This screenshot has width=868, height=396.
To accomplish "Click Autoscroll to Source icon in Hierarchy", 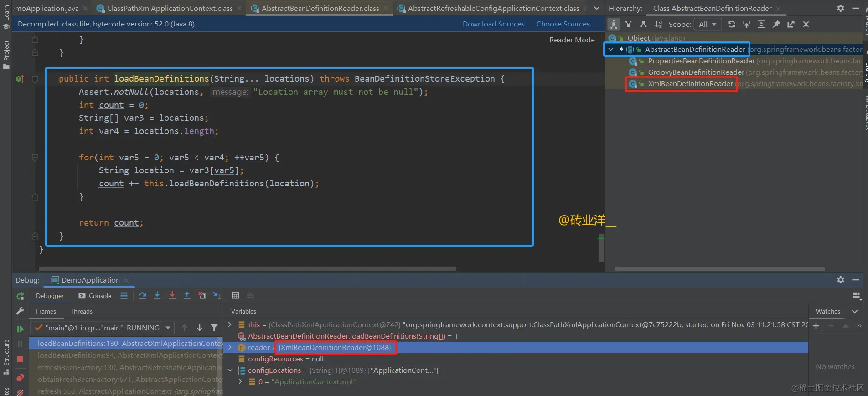I will 747,24.
